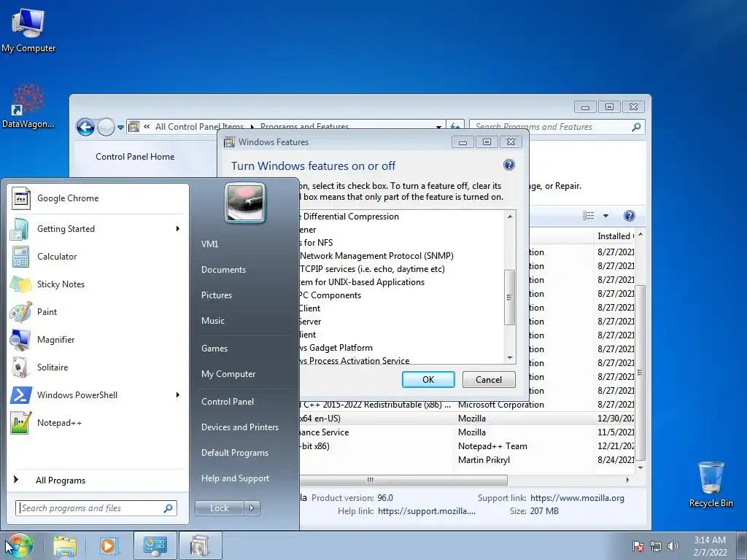Launch Getting Started from Start menu

pyautogui.click(x=98, y=228)
